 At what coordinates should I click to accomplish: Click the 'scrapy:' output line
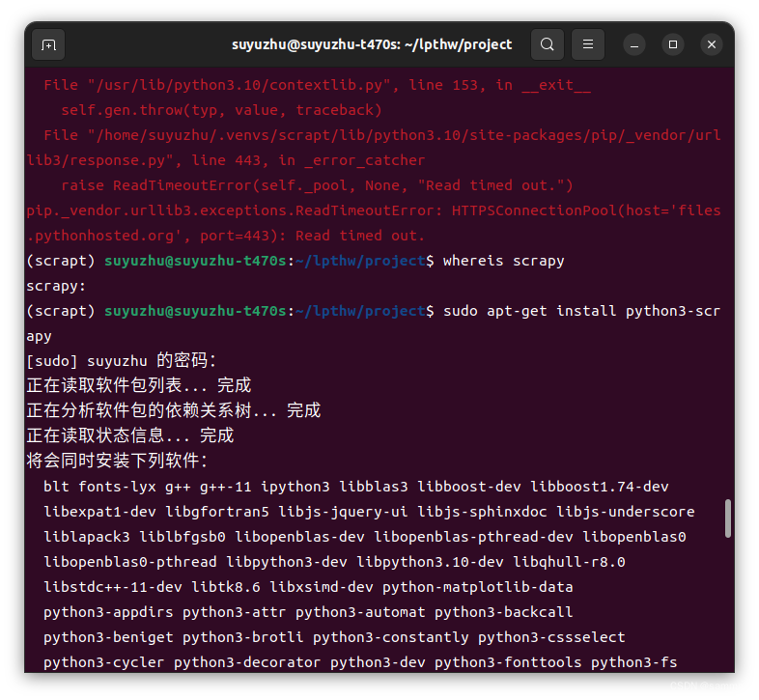[56, 286]
